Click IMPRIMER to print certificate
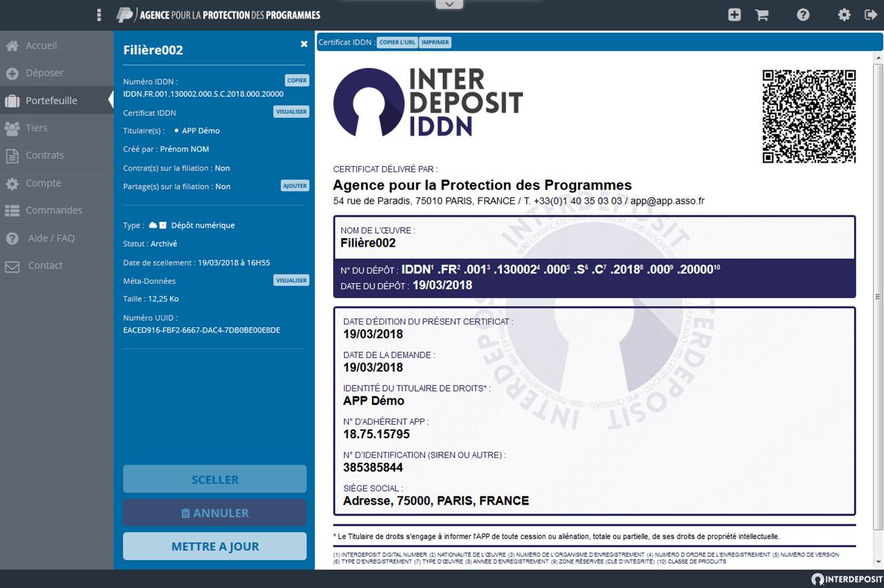 [435, 42]
